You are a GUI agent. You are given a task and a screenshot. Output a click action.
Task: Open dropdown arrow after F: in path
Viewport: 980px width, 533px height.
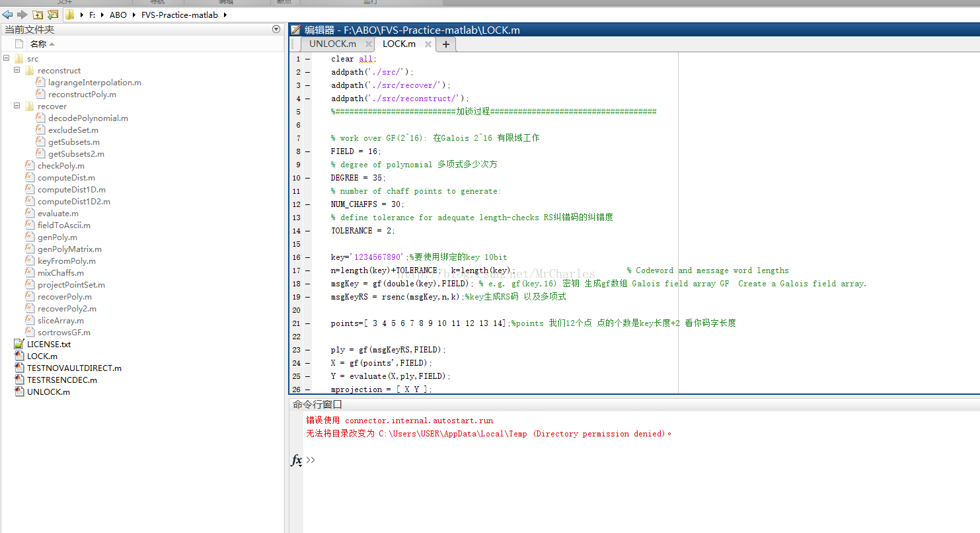click(x=102, y=15)
